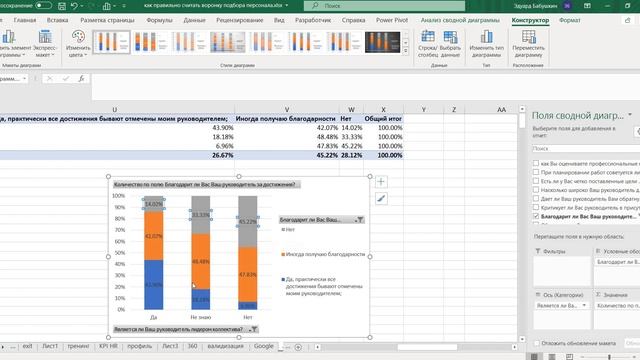Select the first chart style thumbnail
This screenshot has height=360, width=640.
[111, 42]
